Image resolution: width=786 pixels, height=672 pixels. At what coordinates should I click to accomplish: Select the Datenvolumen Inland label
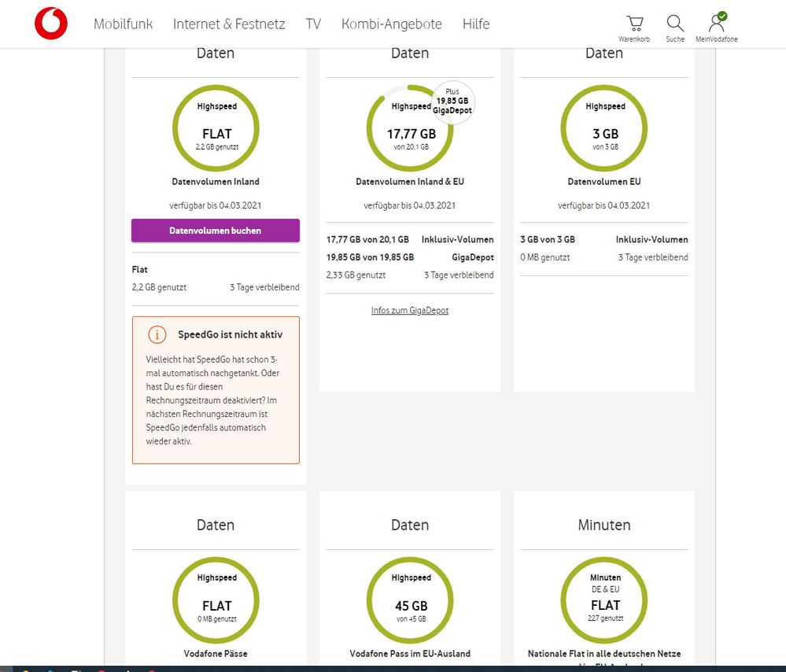[x=216, y=182]
